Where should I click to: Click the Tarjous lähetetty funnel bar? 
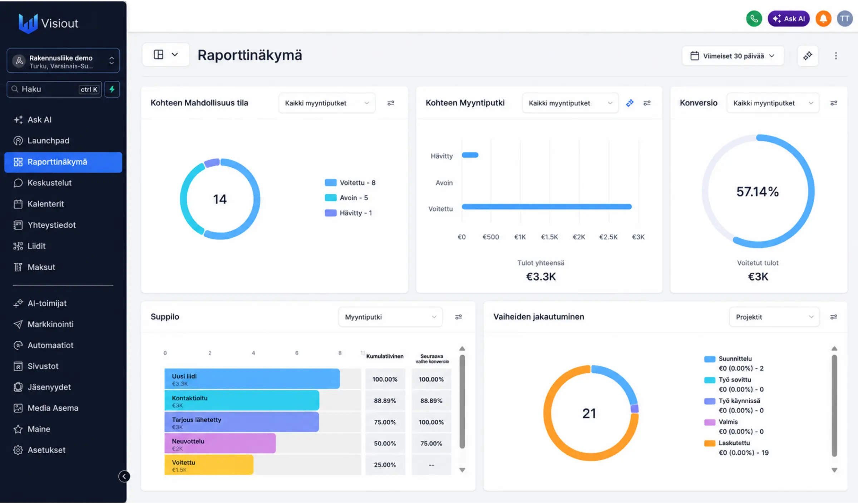[x=242, y=422]
